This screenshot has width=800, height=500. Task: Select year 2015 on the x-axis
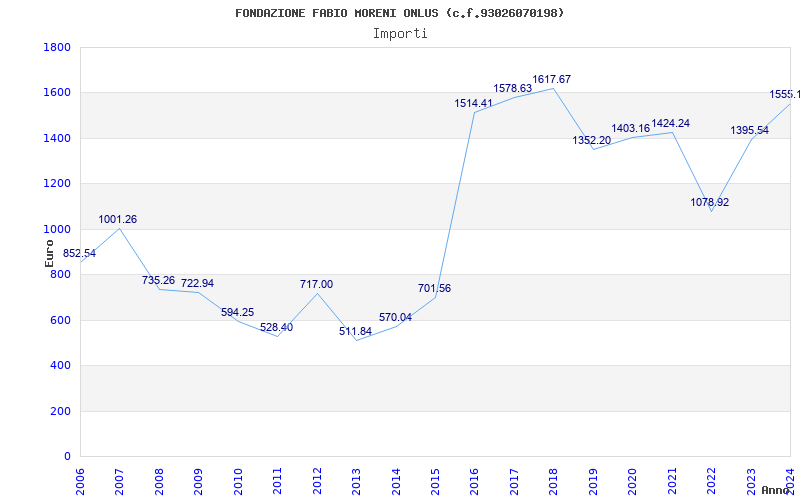pos(434,478)
